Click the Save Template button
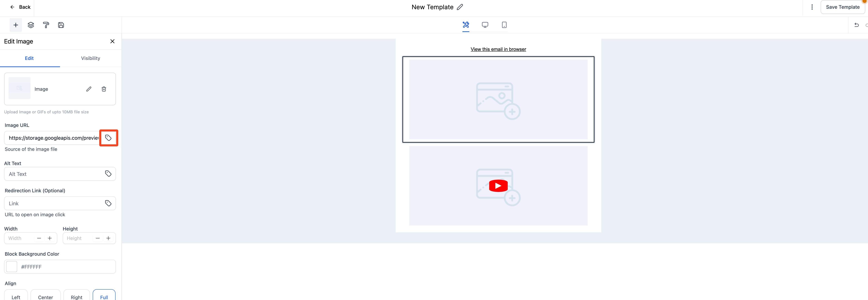The image size is (868, 300). [x=842, y=7]
